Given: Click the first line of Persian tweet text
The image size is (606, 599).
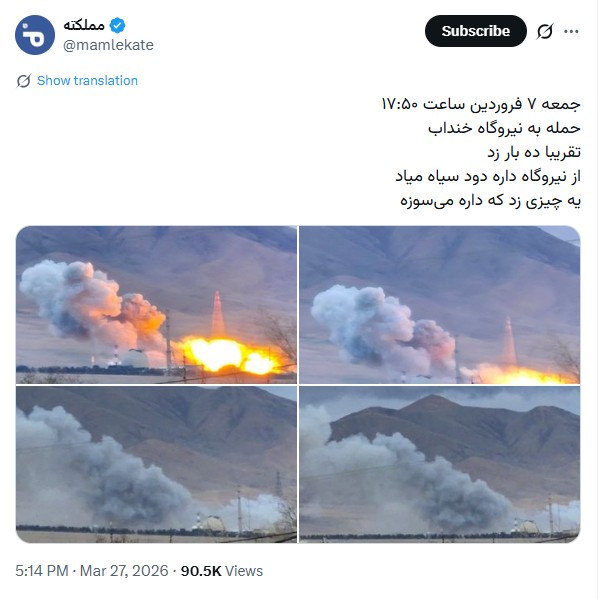Looking at the screenshot, I should [481, 104].
